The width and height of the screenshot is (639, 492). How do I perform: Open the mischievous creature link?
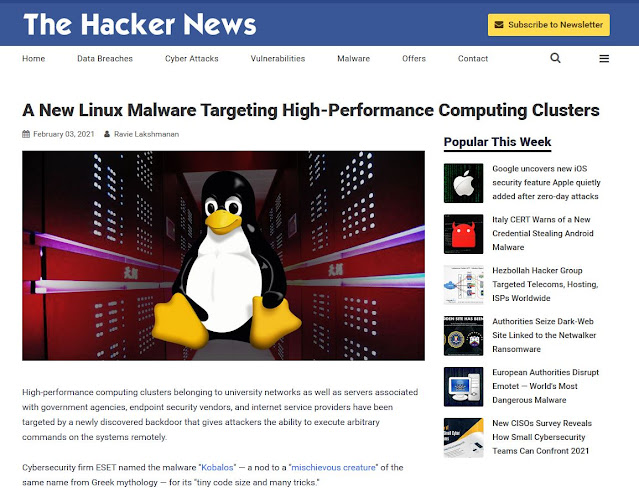tap(333, 468)
